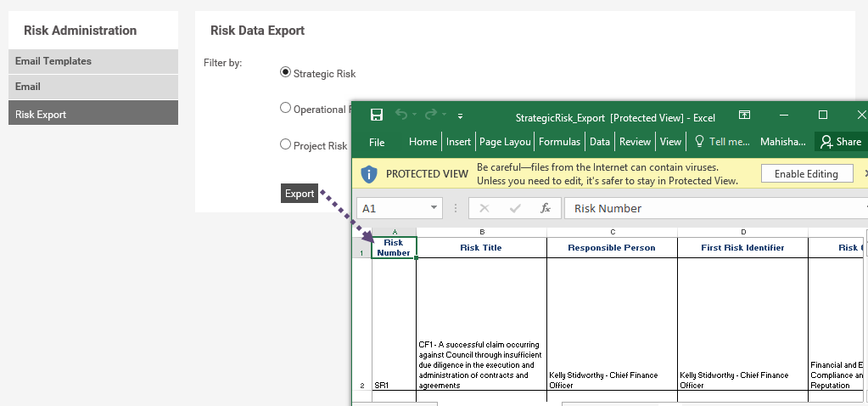Select the SR1 cell
Screen dimensions: 868x406
pos(395,324)
